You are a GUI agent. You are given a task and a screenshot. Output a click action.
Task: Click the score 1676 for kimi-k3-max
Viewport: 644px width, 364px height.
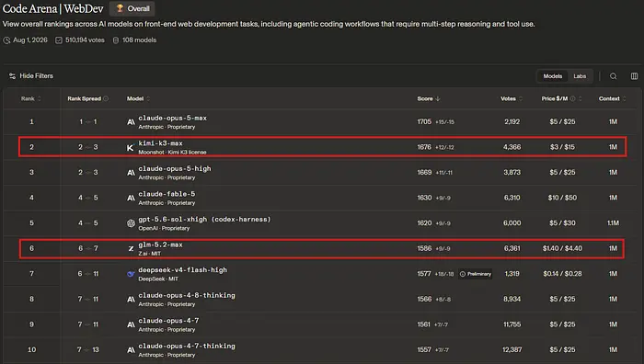424,147
